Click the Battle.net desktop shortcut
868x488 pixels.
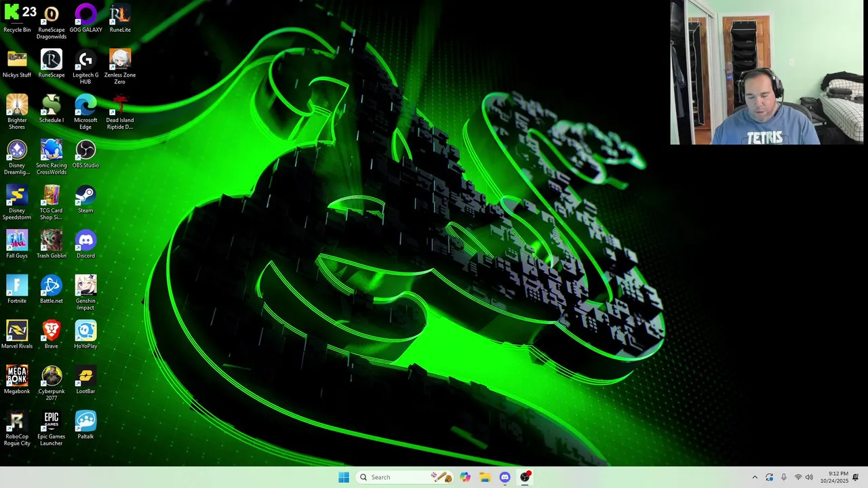pos(52,289)
